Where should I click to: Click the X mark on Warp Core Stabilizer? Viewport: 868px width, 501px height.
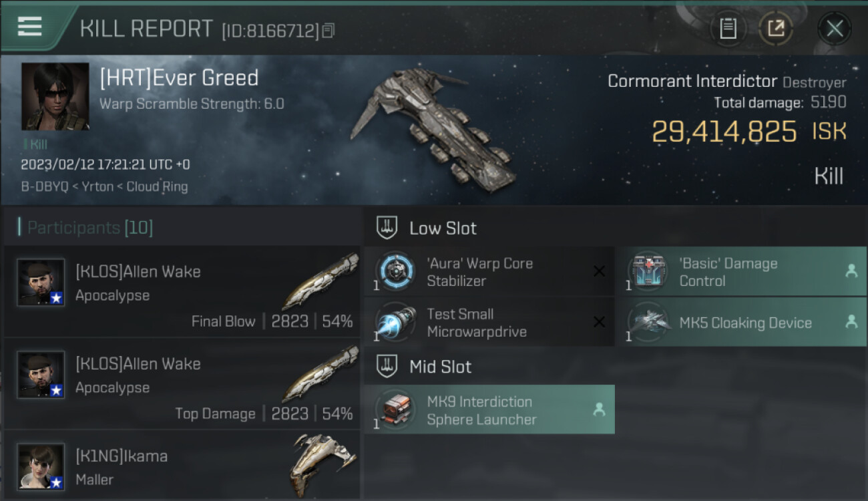(x=599, y=271)
